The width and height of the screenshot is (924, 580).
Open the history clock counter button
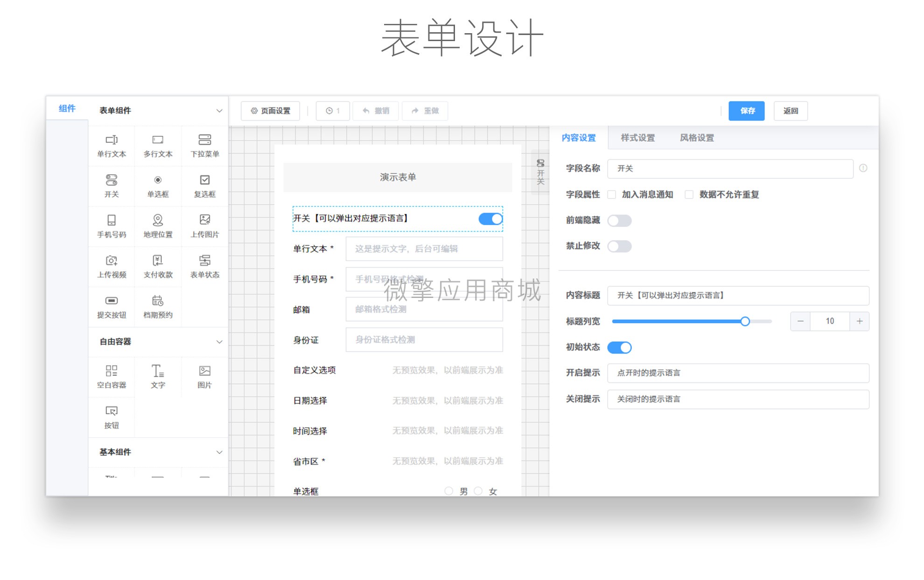(x=333, y=111)
